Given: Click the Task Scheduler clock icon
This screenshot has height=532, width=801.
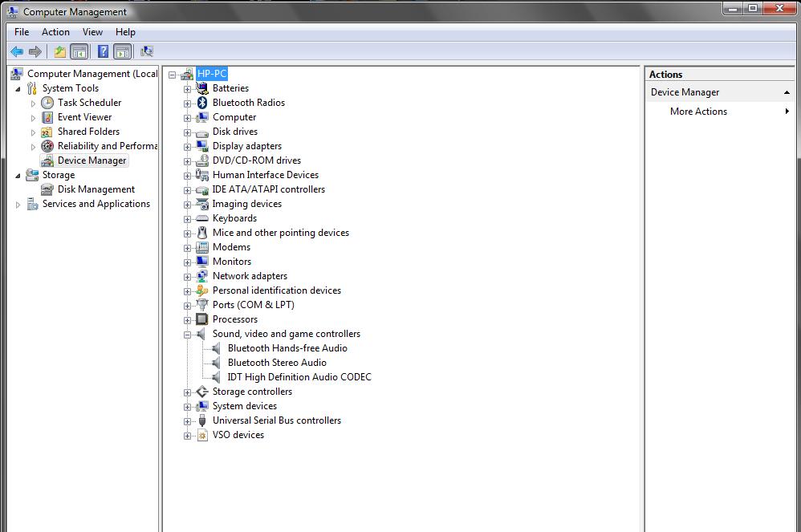Looking at the screenshot, I should tap(47, 103).
